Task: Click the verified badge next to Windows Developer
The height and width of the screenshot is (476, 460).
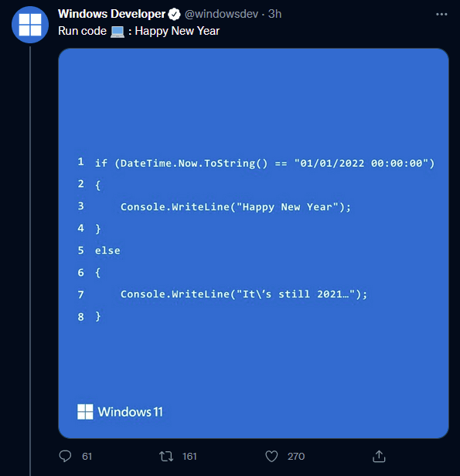Action: pos(174,14)
